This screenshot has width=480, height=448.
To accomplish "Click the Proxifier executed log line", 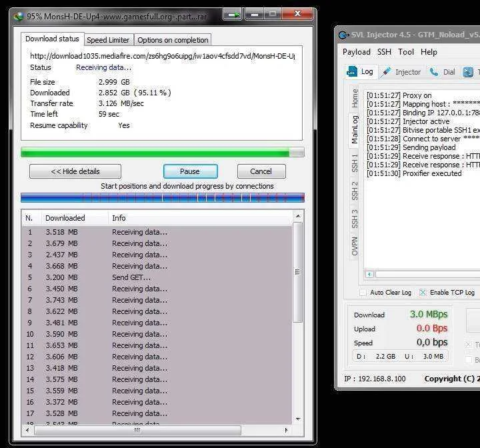I will pos(414,173).
